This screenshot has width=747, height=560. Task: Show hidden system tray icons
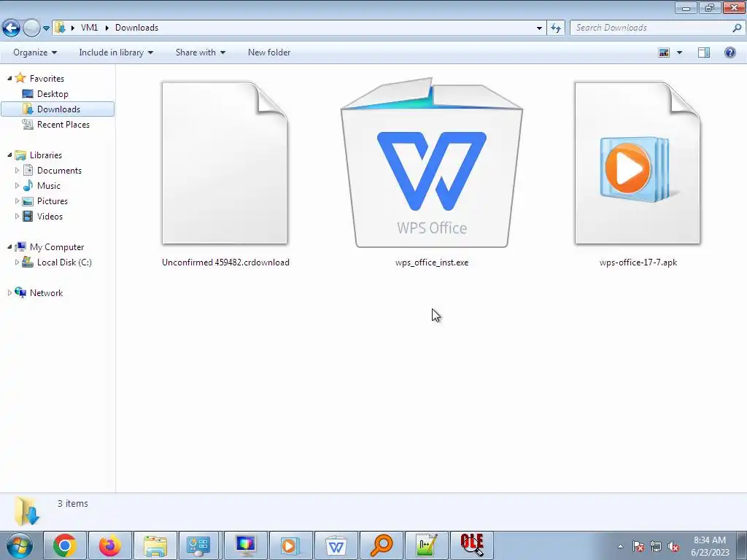click(x=620, y=546)
